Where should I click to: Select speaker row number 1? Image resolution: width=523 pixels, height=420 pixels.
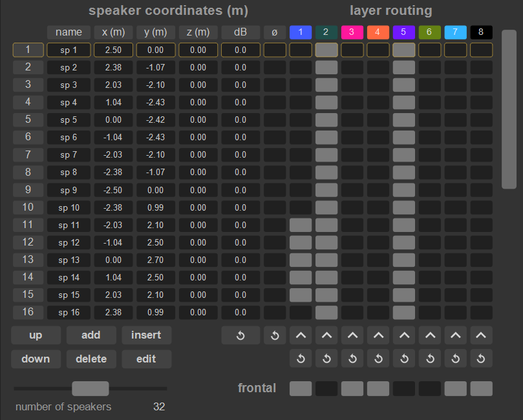[28, 50]
